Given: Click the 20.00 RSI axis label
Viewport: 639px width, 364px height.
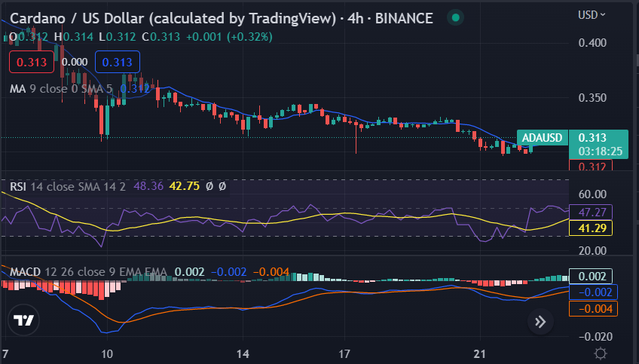Looking at the screenshot, I should pos(592,250).
